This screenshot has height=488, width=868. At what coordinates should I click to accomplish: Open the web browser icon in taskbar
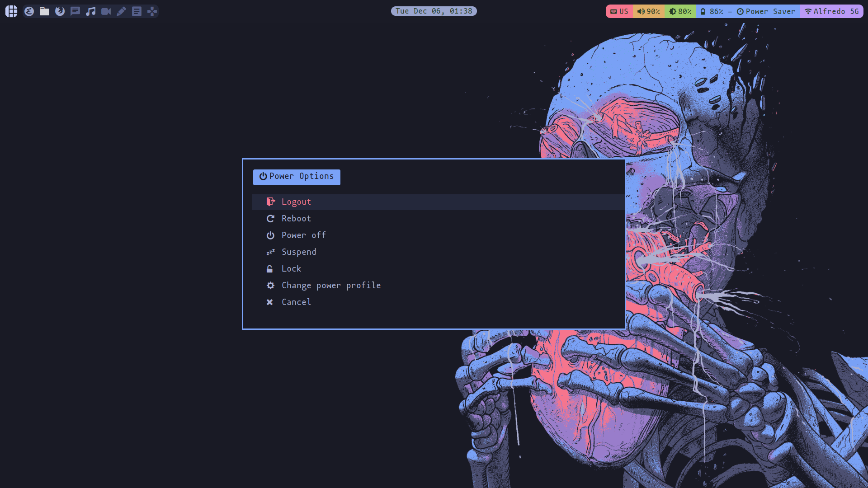coord(60,11)
